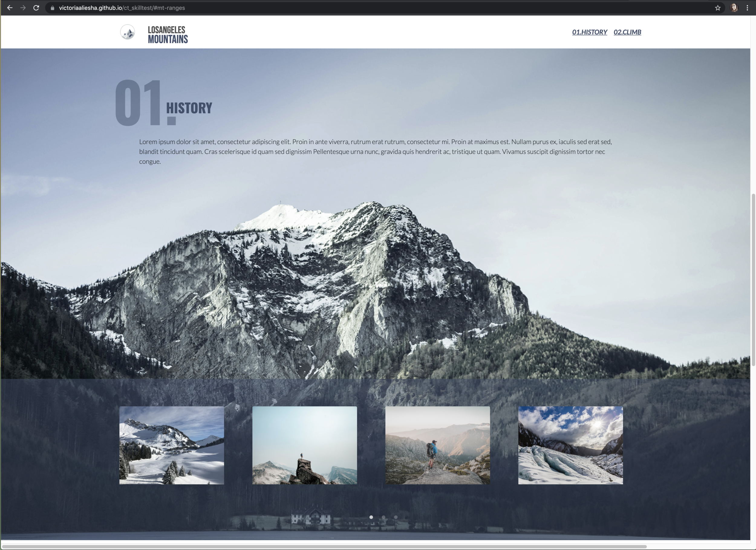
Task: Click the browser back arrow
Action: 10,8
